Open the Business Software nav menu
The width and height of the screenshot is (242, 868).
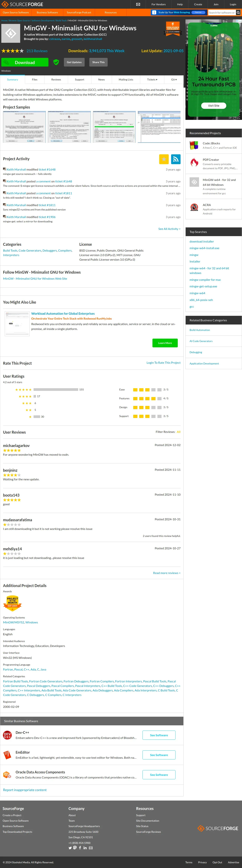[47, 12]
